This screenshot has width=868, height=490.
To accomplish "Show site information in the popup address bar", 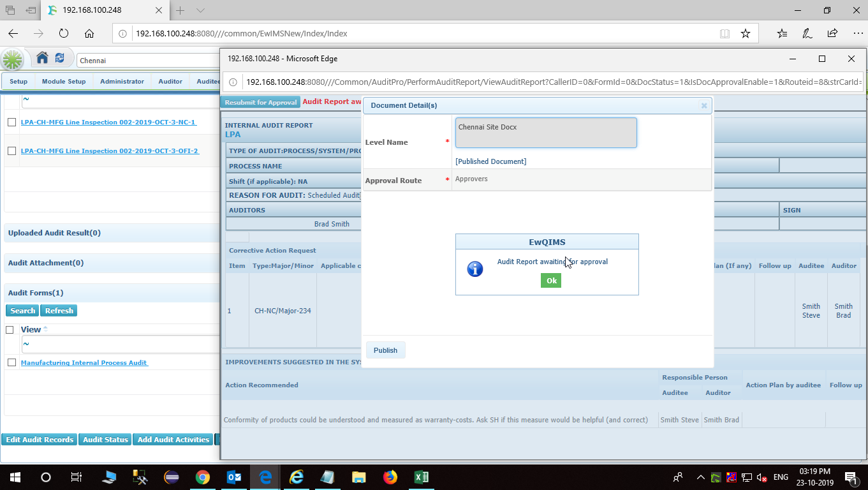I will pyautogui.click(x=233, y=82).
